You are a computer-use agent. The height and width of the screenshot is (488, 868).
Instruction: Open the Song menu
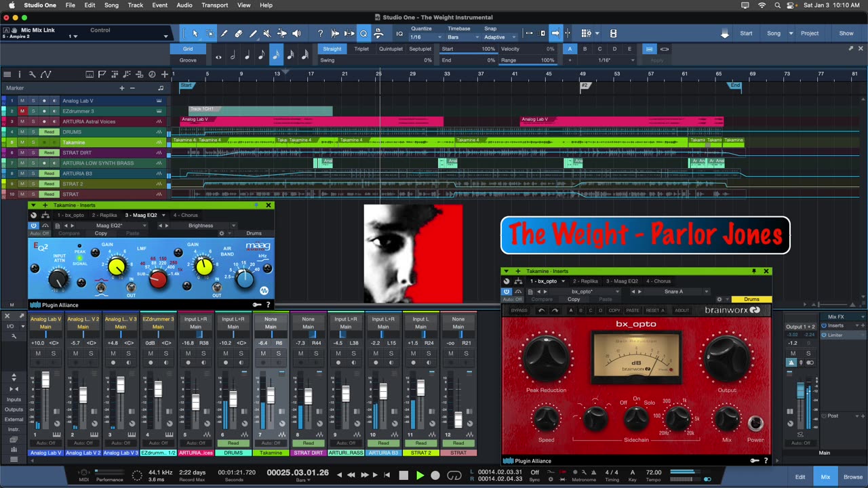click(x=111, y=5)
